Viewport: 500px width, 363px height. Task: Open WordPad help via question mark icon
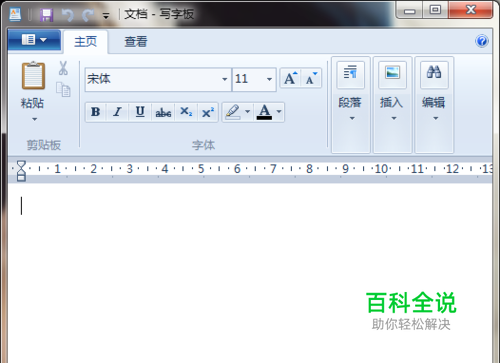(x=482, y=41)
